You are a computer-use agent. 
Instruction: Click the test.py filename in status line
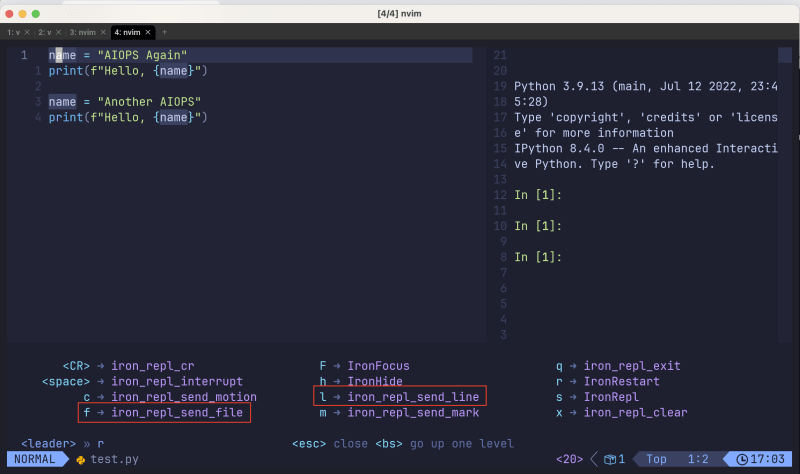[x=114, y=459]
